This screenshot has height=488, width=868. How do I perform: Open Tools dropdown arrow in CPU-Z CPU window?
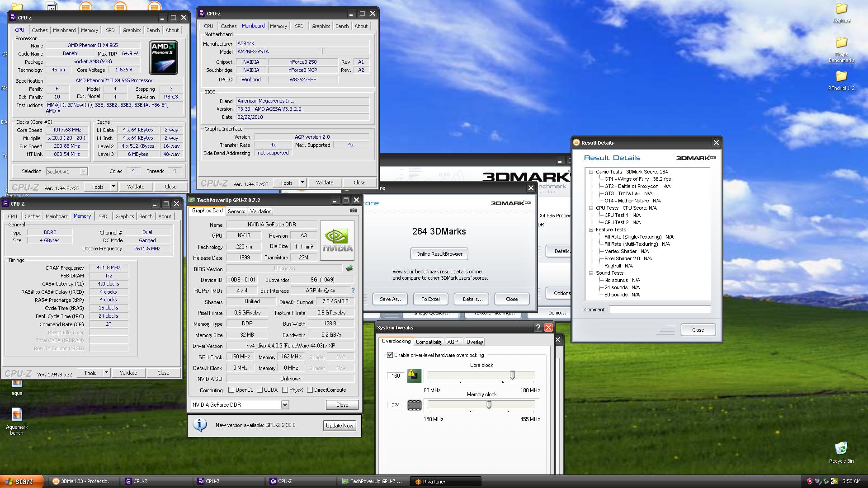(113, 187)
